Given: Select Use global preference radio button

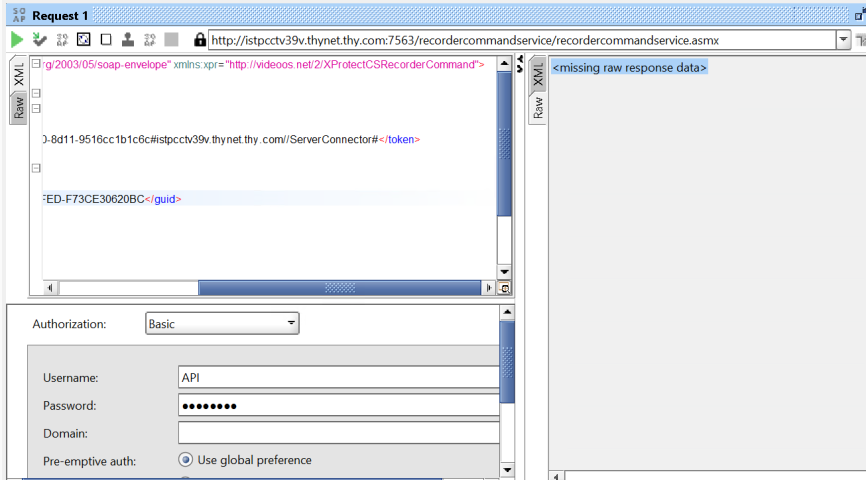Looking at the screenshot, I should click(x=185, y=460).
